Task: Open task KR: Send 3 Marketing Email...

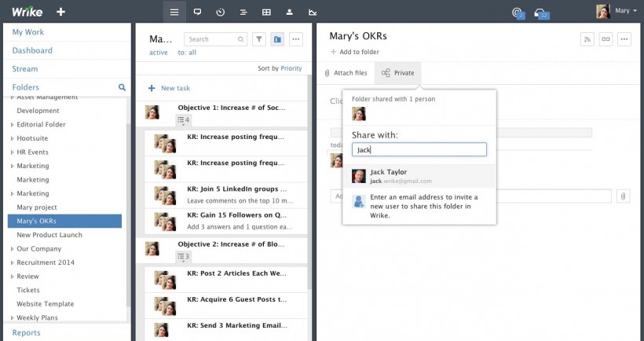Action: (226, 330)
